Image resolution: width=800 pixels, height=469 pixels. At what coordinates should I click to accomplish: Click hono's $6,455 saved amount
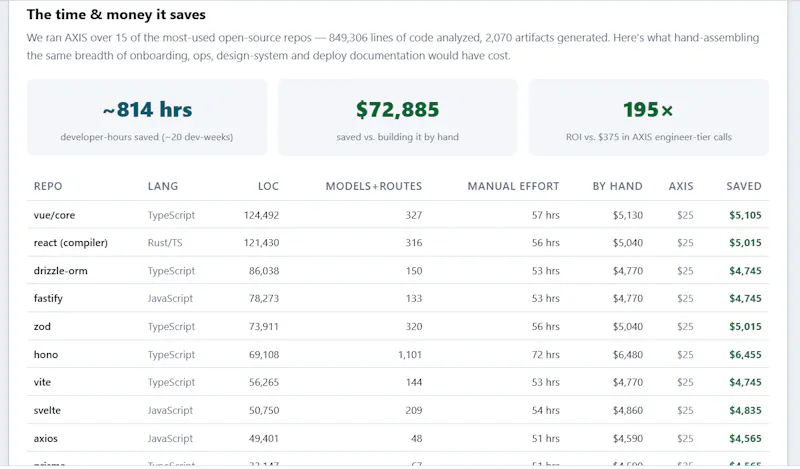click(745, 355)
